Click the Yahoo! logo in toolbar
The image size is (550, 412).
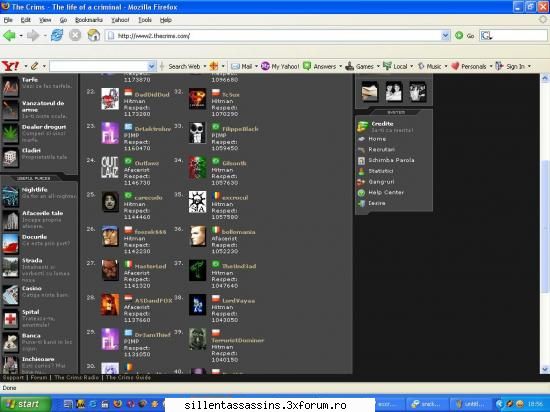tap(11, 66)
